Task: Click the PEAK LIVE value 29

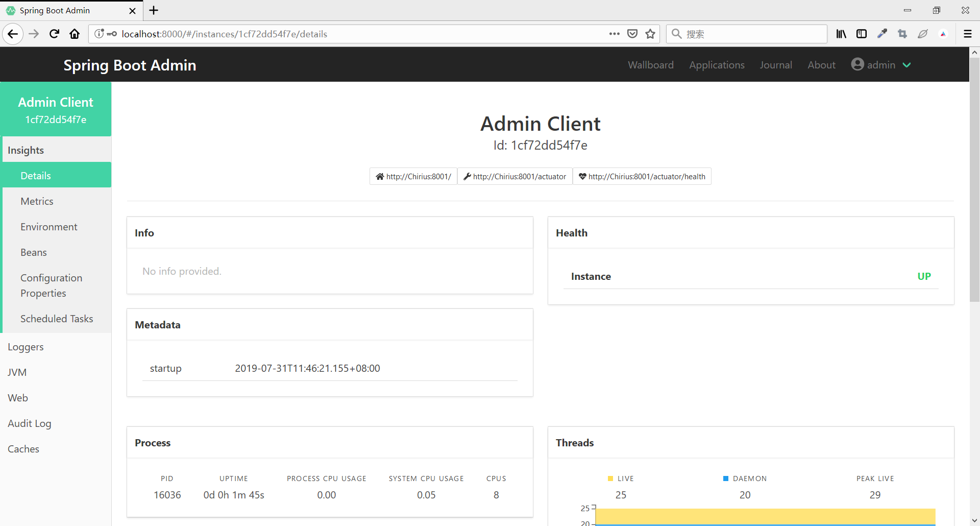Action: [x=875, y=495]
